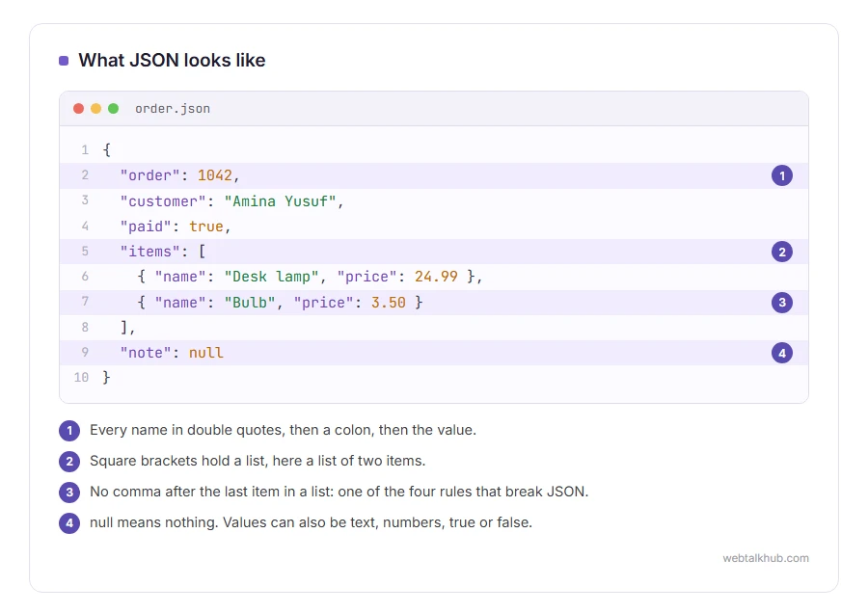Select the value null on line 9
This screenshot has height=613, width=868.
tap(206, 353)
